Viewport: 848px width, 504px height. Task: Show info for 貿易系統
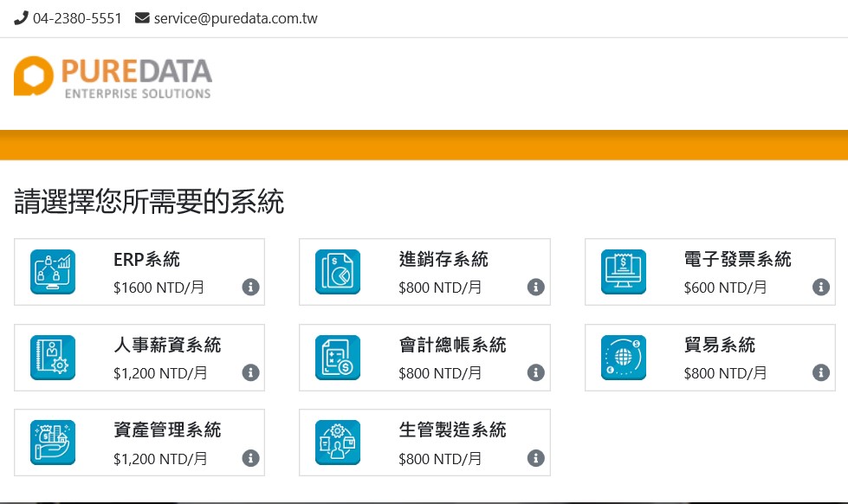[821, 372]
